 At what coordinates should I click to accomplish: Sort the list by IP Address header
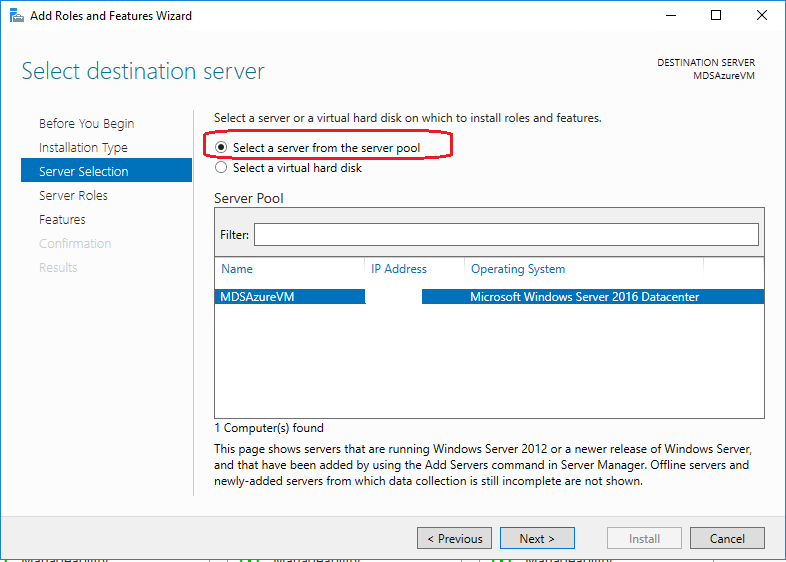pyautogui.click(x=399, y=269)
